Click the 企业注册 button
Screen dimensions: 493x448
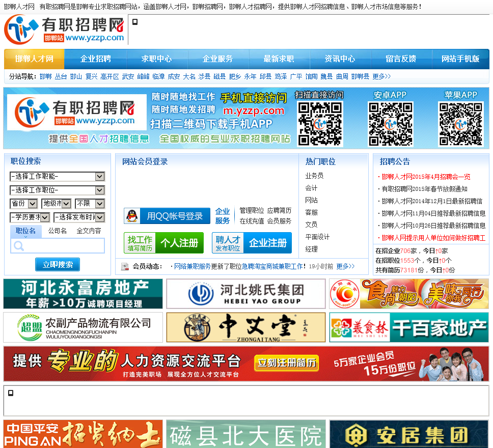(252, 243)
